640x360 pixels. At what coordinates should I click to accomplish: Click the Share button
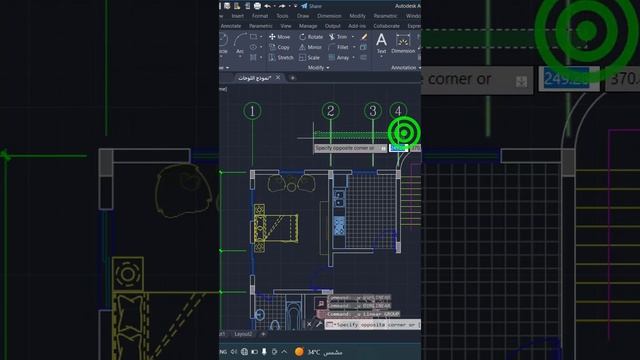(311, 6)
